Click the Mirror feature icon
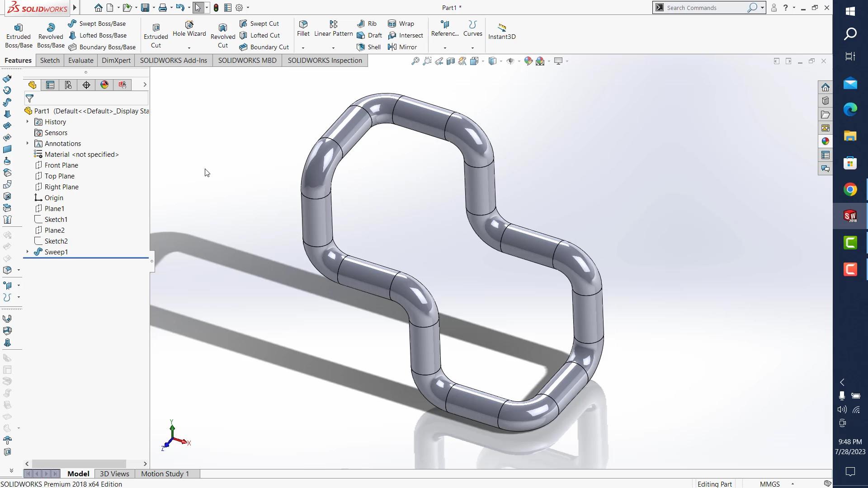The height and width of the screenshot is (488, 868). 402,47
